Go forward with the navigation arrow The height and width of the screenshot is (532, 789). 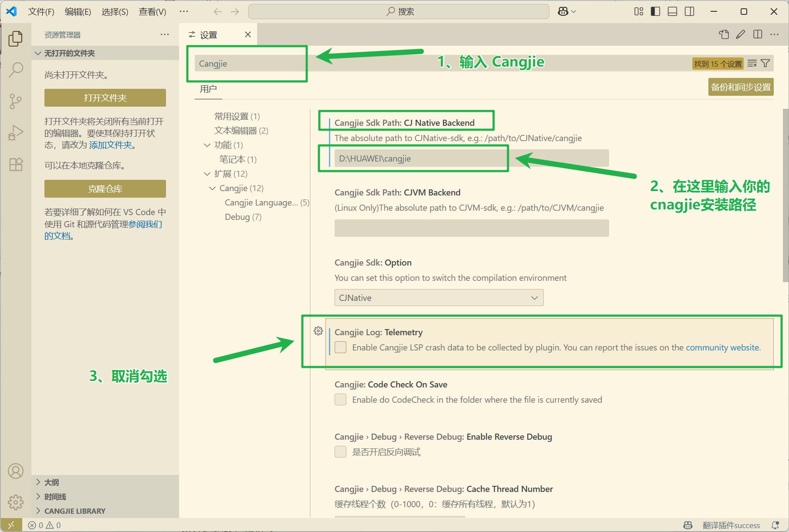pos(235,11)
